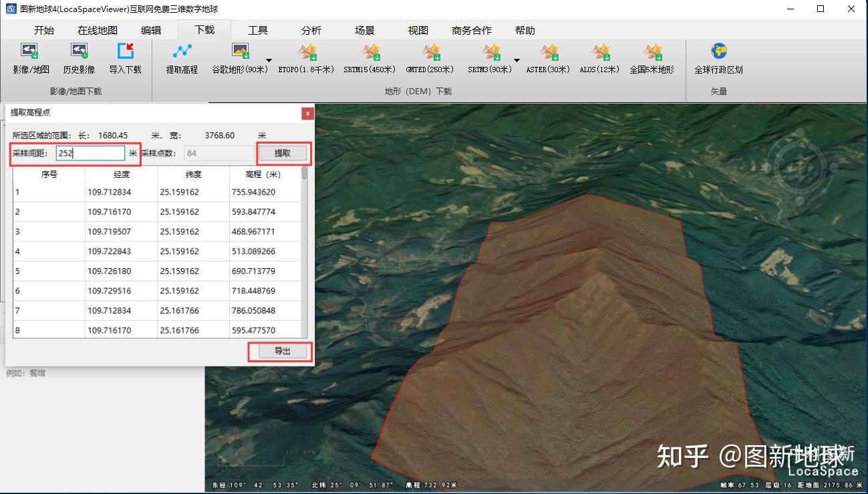
Task: Click the 纬度 column header
Action: tap(194, 174)
